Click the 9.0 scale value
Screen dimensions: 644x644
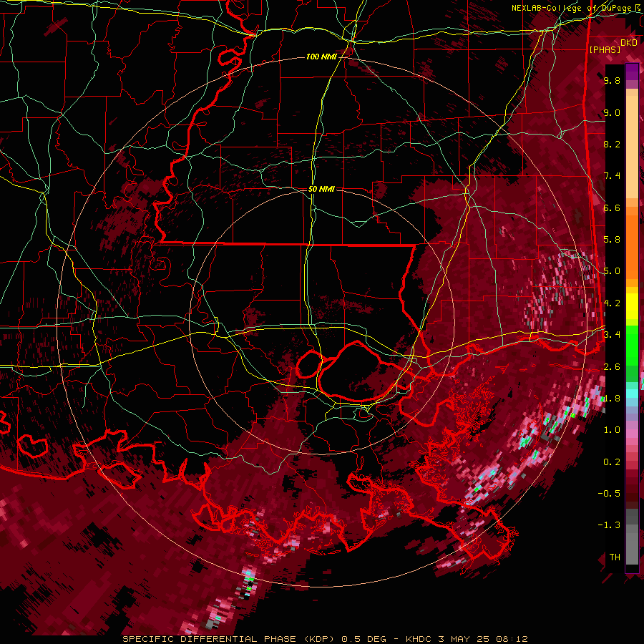click(x=612, y=112)
